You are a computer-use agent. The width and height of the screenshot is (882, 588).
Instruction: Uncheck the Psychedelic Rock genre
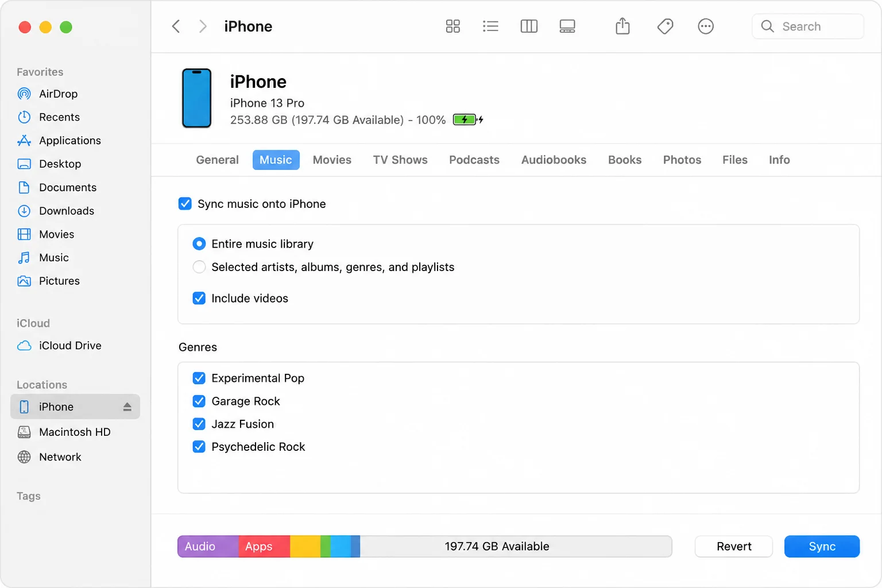(x=199, y=447)
